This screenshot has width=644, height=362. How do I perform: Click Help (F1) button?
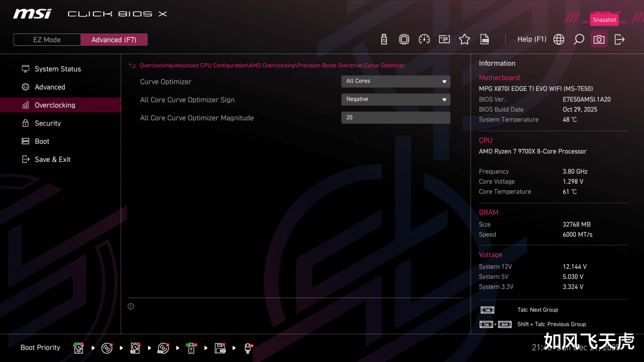532,40
